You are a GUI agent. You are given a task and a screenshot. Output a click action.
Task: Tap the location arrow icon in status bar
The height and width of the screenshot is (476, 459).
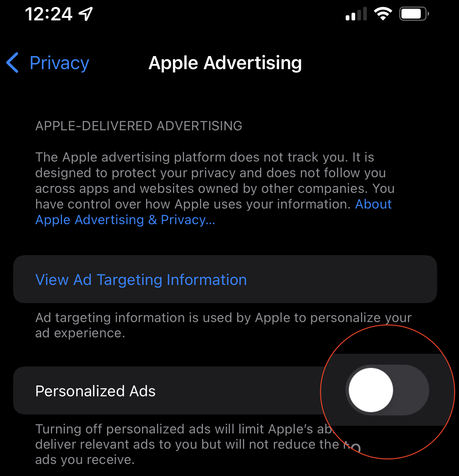point(86,14)
